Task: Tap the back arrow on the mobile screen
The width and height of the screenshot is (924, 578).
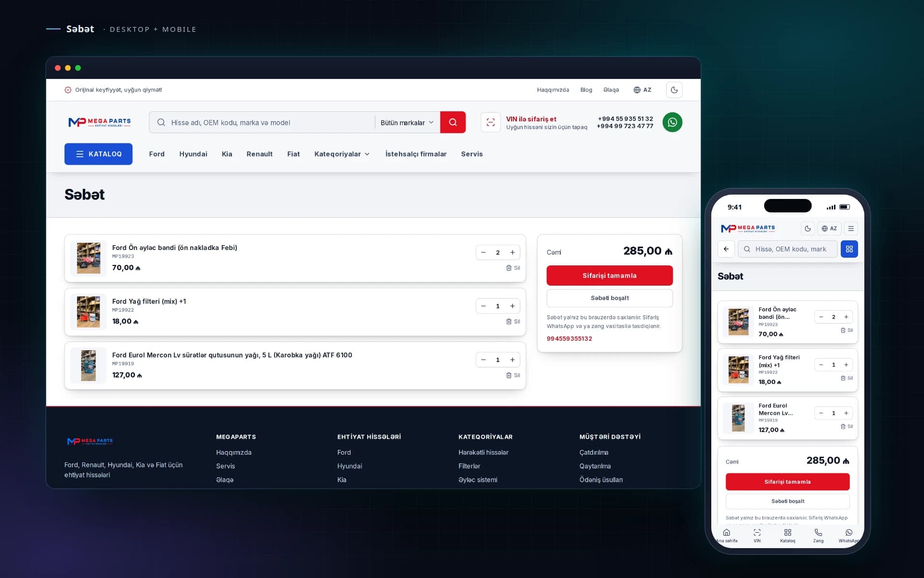Action: (726, 249)
